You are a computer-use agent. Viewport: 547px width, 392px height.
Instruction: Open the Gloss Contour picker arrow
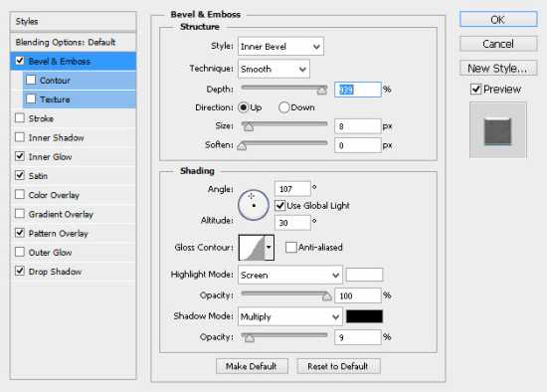pos(269,248)
